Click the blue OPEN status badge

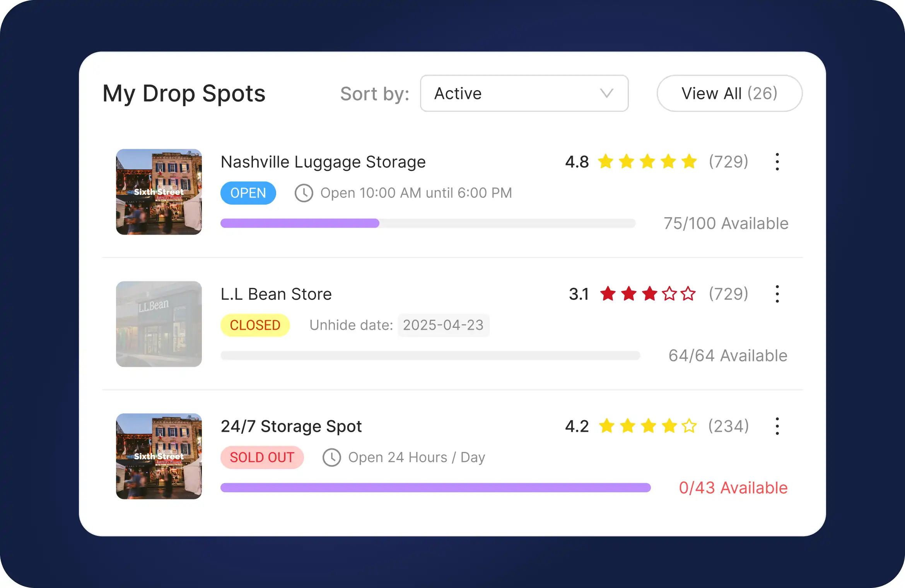tap(248, 193)
